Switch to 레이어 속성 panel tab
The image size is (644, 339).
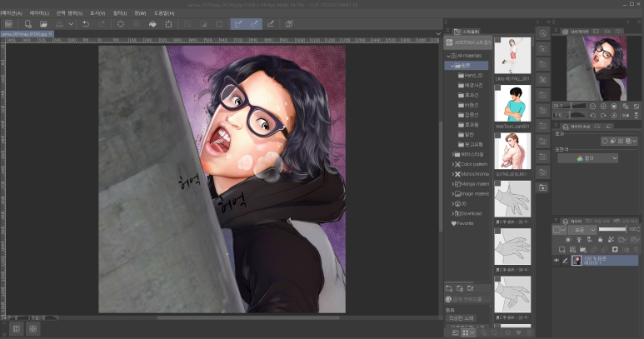[x=577, y=127]
